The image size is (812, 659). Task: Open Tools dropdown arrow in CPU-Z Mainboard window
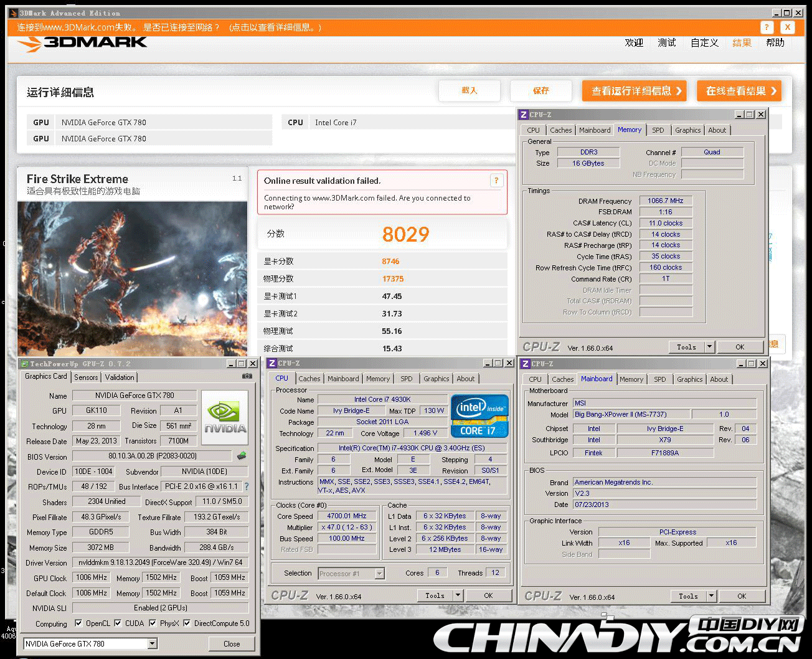(x=711, y=596)
